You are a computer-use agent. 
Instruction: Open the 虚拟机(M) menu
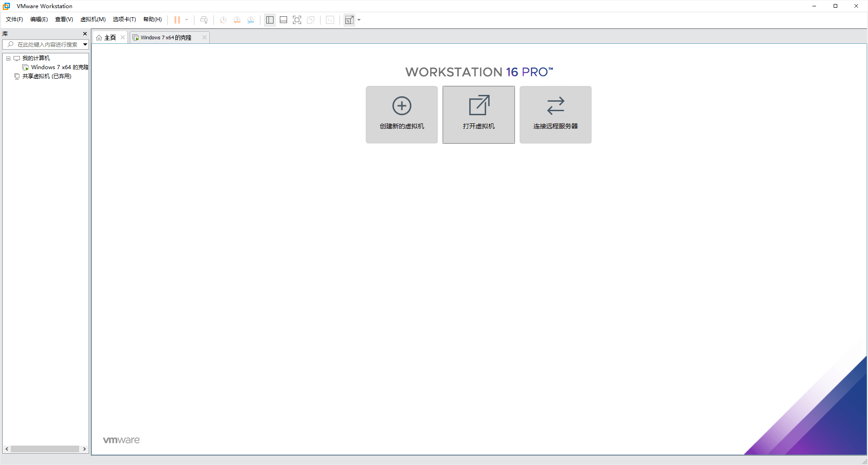pyautogui.click(x=93, y=19)
